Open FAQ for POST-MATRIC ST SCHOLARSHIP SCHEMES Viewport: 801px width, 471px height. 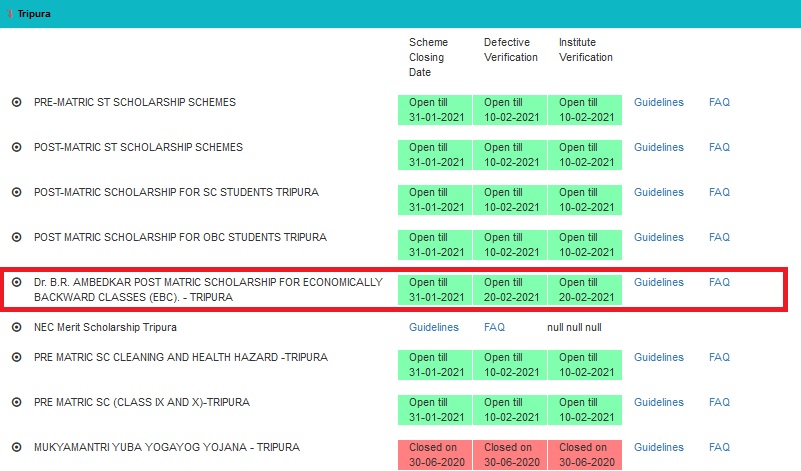(719, 147)
